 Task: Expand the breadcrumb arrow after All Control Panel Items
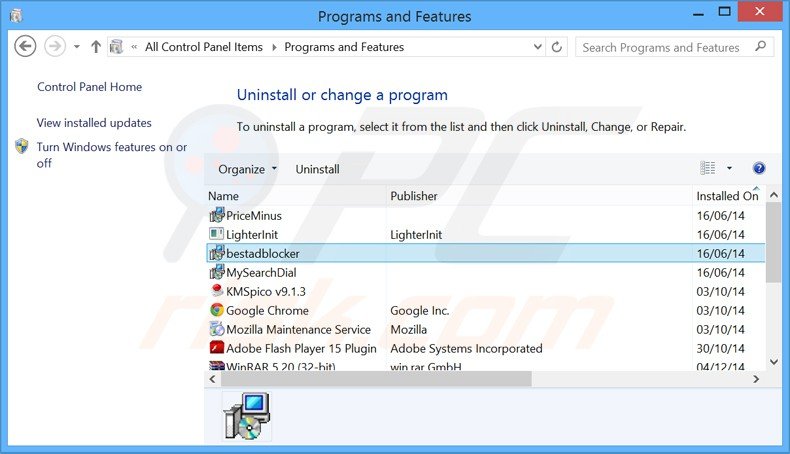(274, 47)
